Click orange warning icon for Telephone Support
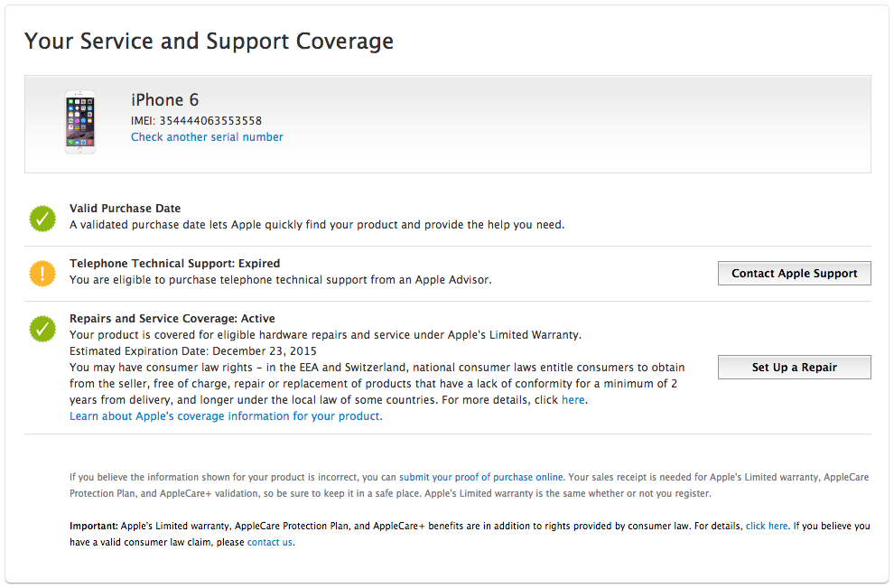Screen dimensions: 894x588 tap(42, 273)
